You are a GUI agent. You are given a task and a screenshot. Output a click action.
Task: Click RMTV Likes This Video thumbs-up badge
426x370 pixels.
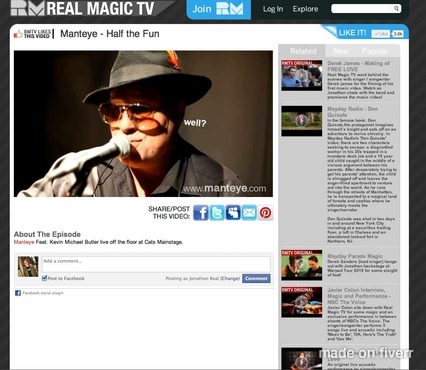[32, 34]
